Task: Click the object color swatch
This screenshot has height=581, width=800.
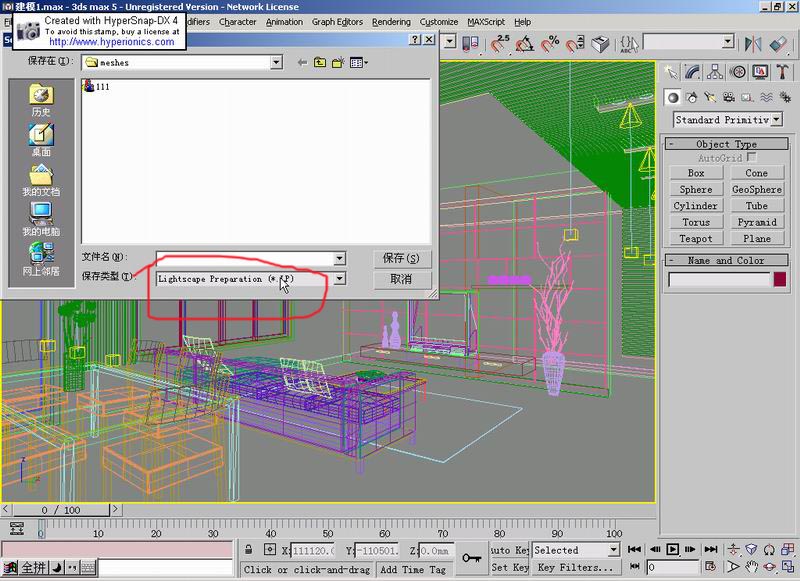Action: (x=780, y=280)
